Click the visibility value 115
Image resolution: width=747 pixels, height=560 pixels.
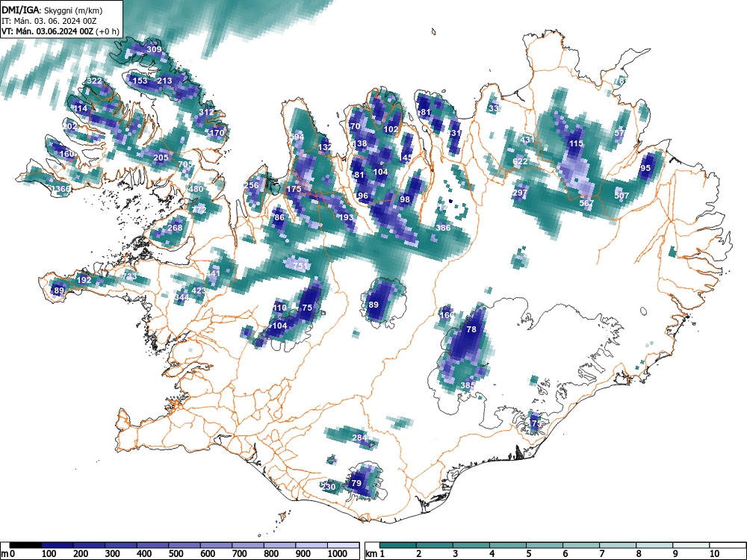pos(576,143)
